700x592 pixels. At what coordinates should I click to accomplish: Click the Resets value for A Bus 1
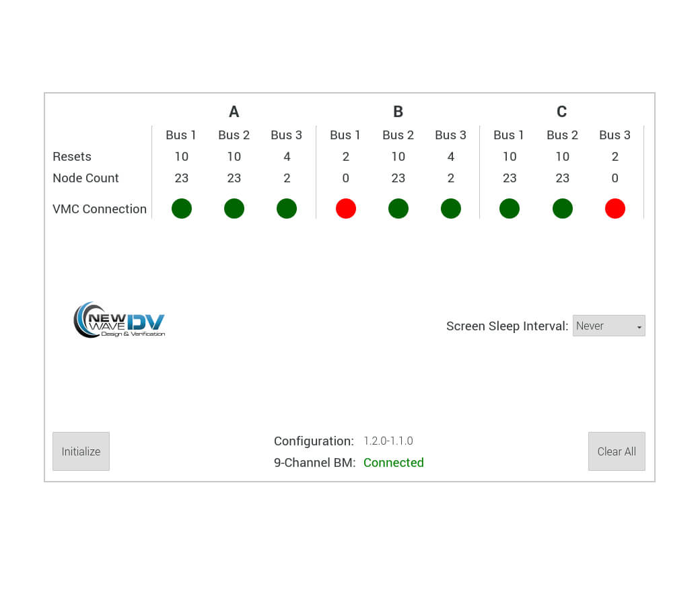point(182,157)
